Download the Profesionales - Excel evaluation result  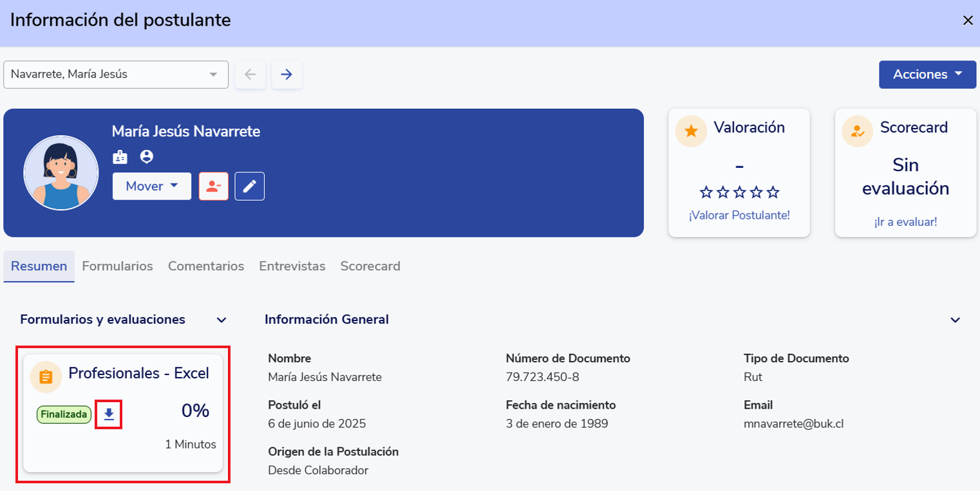(x=109, y=415)
